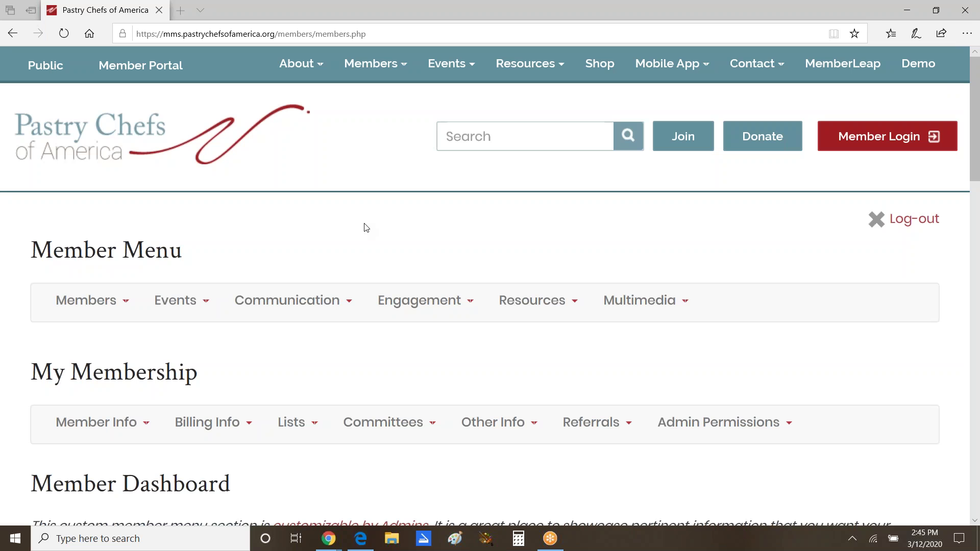
Task: Expand the Mobile App dropdown
Action: coord(672,64)
